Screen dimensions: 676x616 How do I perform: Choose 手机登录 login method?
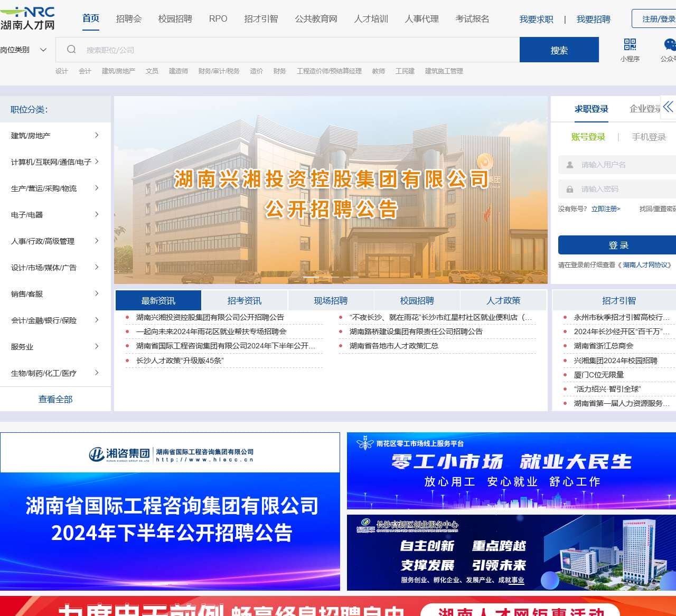point(649,137)
